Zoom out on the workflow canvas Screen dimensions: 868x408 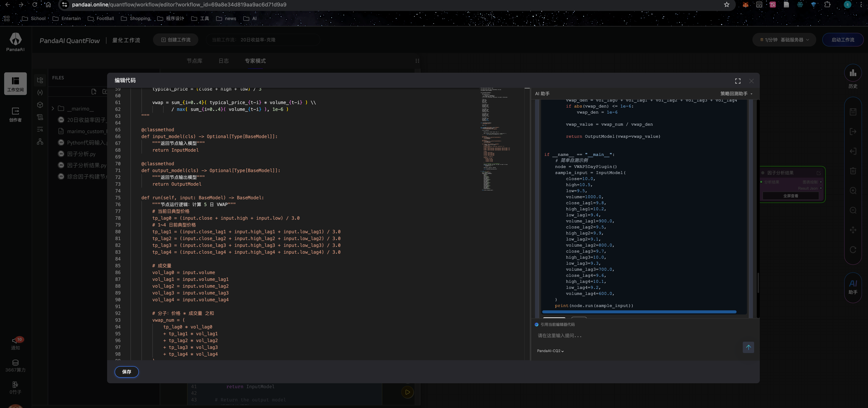coord(853,210)
